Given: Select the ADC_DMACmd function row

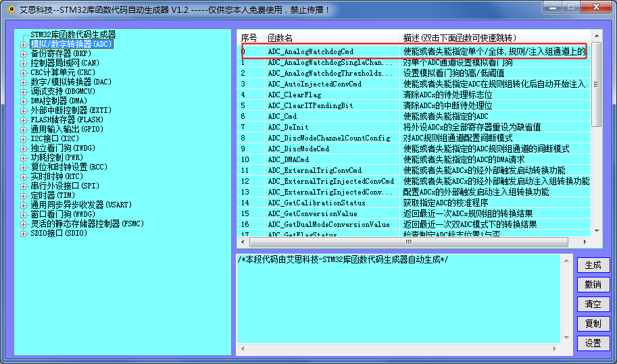Looking at the screenshot, I should pyautogui.click(x=414, y=159).
